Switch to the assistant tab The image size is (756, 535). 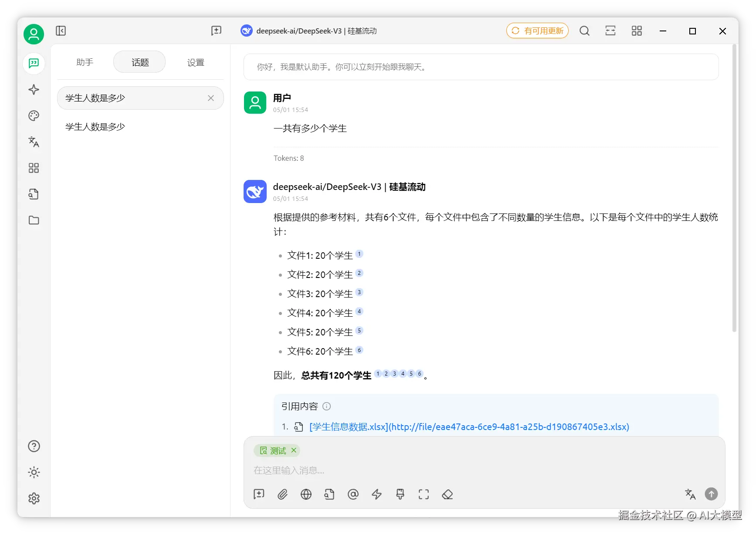point(85,62)
